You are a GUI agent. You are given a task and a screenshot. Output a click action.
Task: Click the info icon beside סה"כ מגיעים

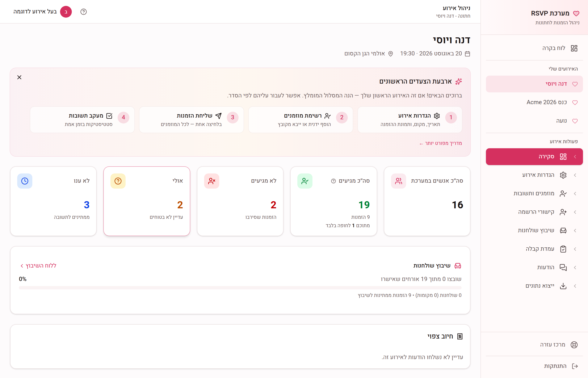[333, 181]
